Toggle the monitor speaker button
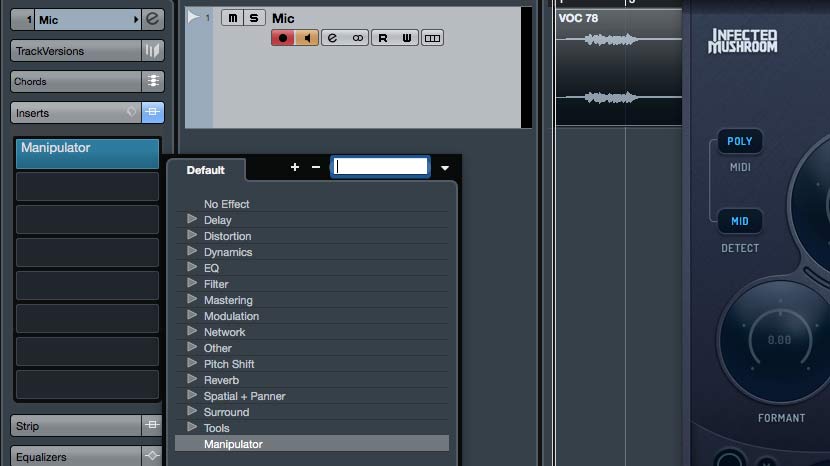Screen dimensions: 830x466 point(306,38)
